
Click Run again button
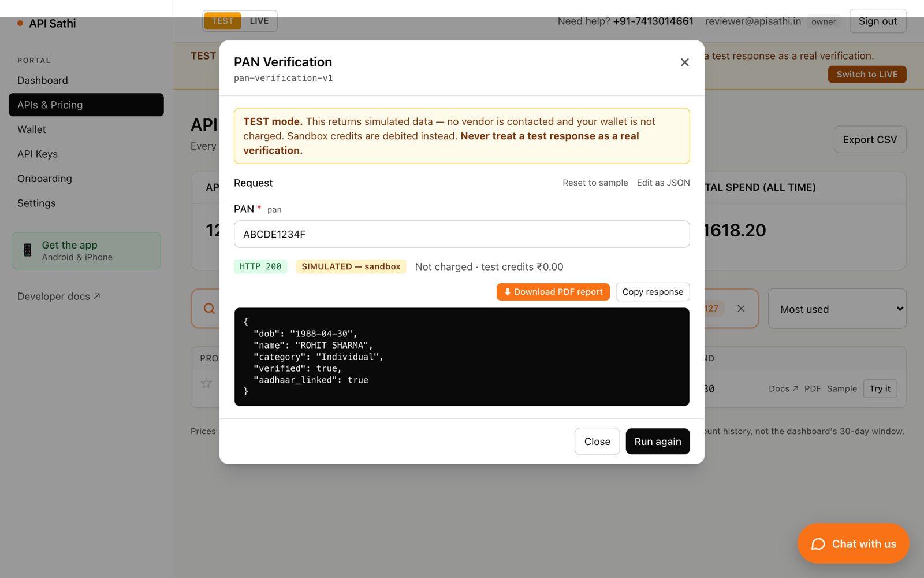click(658, 442)
